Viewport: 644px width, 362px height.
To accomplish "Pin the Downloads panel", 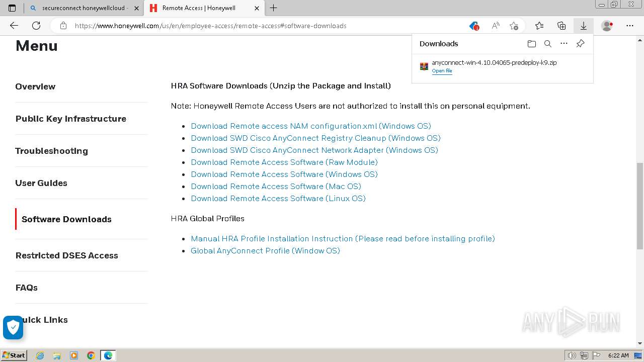I will [580, 44].
